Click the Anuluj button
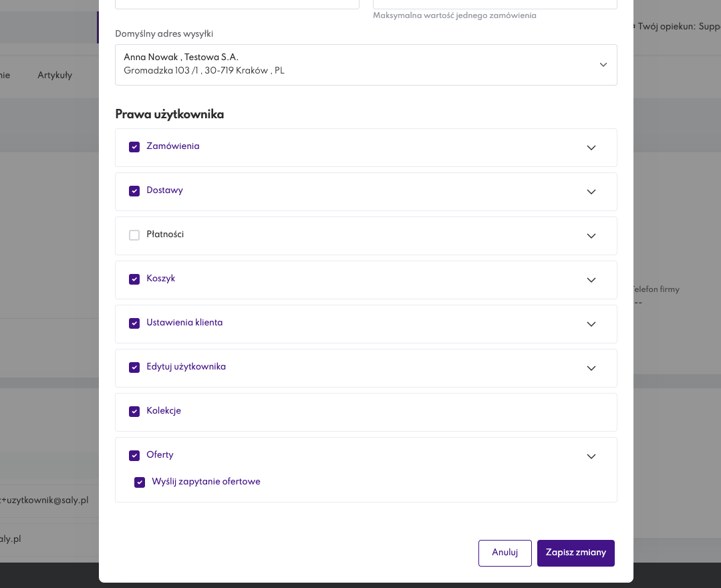Screen dimensions: 721x588 [505, 553]
